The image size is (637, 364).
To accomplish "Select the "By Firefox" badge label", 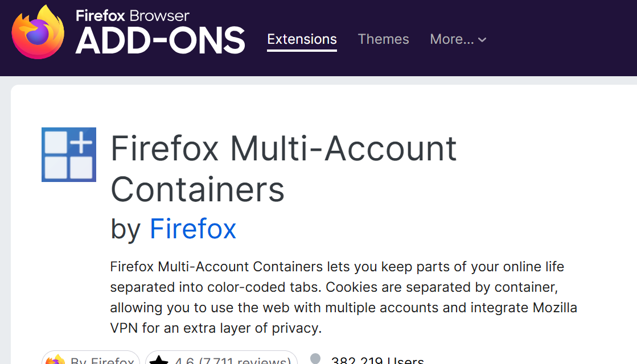I will click(102, 361).
